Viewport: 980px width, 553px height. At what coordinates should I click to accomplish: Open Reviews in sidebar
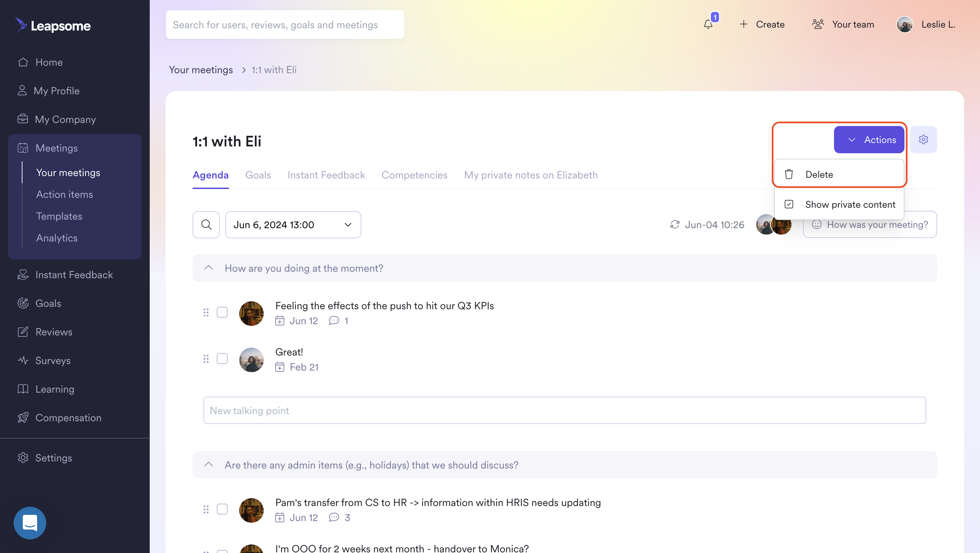tap(45, 332)
